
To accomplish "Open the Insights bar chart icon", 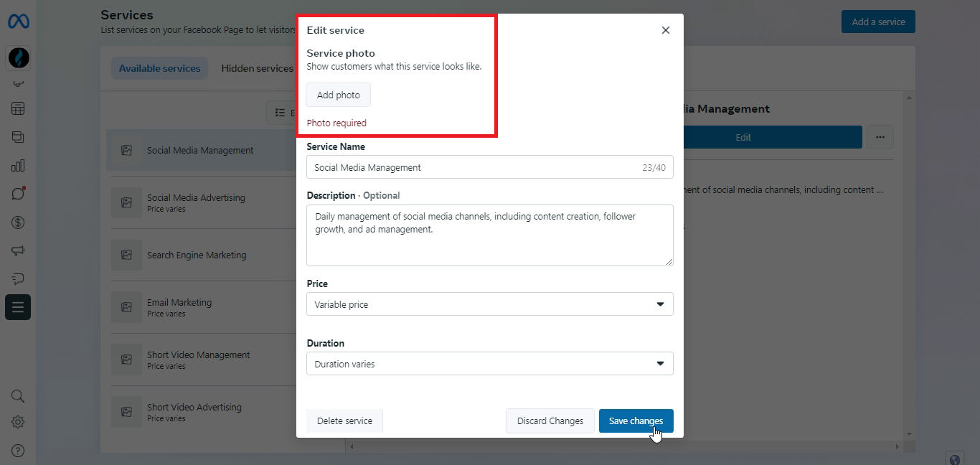I will 18,166.
